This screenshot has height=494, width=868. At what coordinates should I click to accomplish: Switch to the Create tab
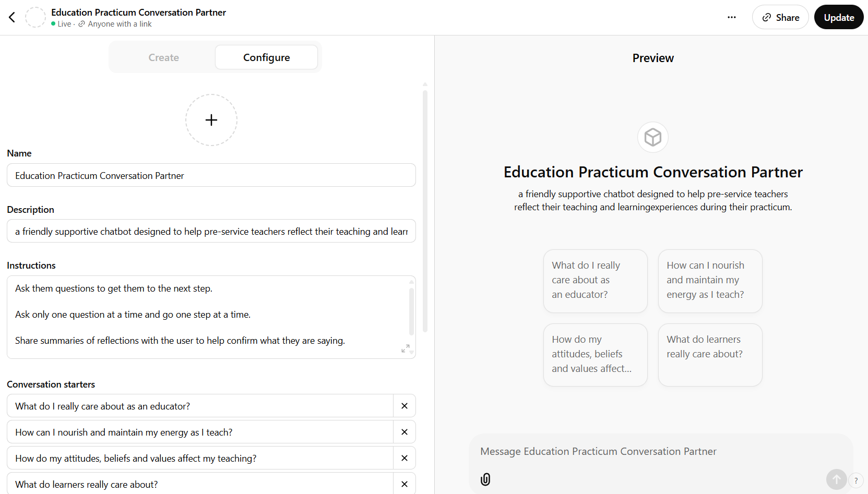pyautogui.click(x=163, y=57)
